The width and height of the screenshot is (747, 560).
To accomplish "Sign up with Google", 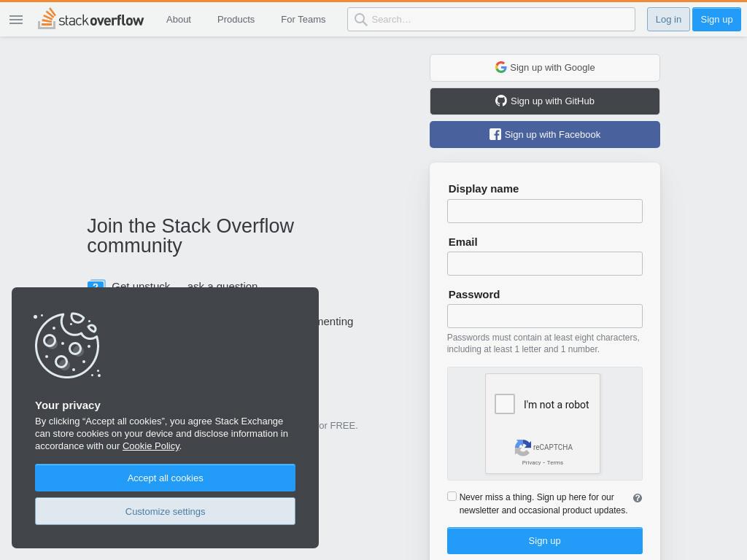I will [544, 68].
